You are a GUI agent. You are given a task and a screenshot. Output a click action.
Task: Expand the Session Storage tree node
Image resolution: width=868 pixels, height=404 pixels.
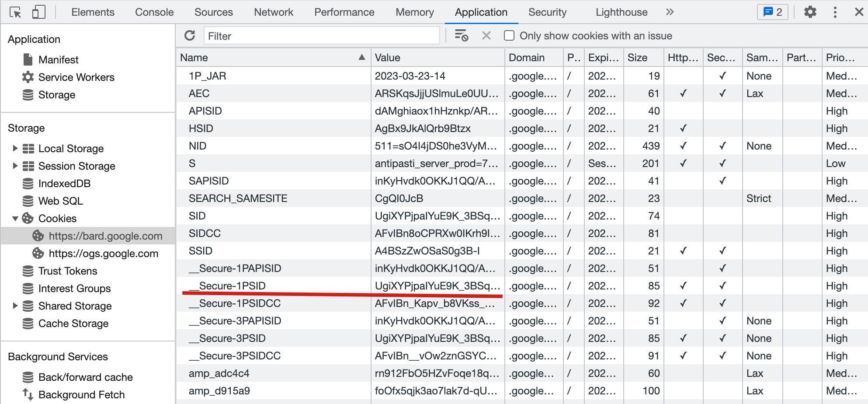coord(15,166)
